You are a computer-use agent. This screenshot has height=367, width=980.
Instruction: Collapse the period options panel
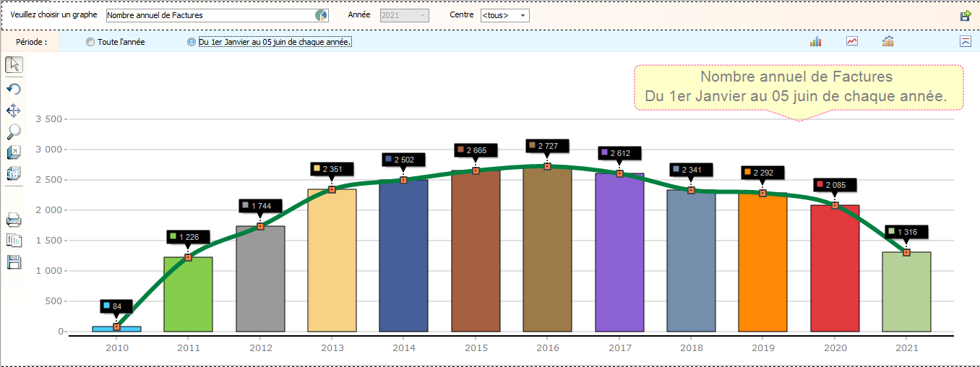[x=966, y=42]
